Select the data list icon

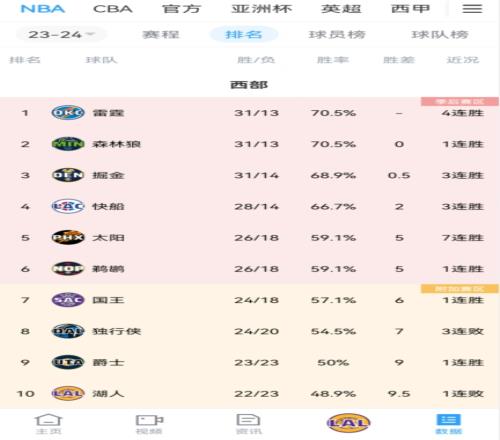(448, 420)
